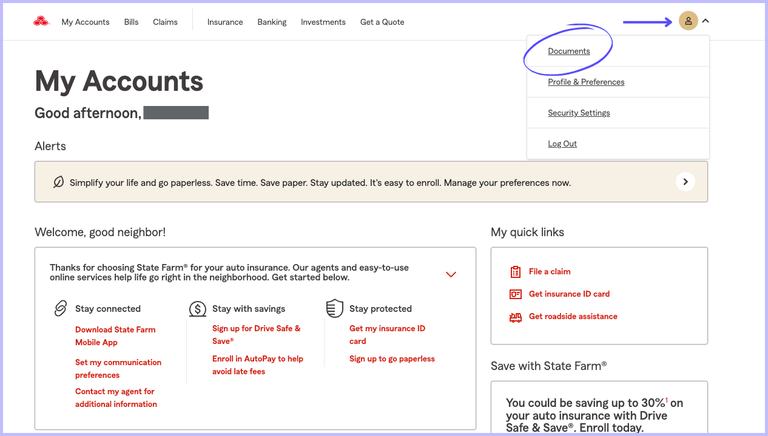Click the Alerts section label
This screenshot has height=436, width=768.
pos(50,146)
